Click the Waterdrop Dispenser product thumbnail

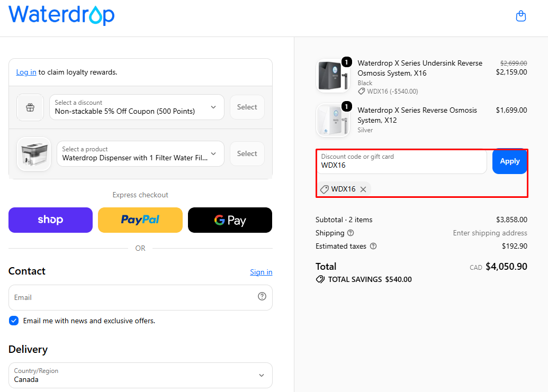(34, 153)
